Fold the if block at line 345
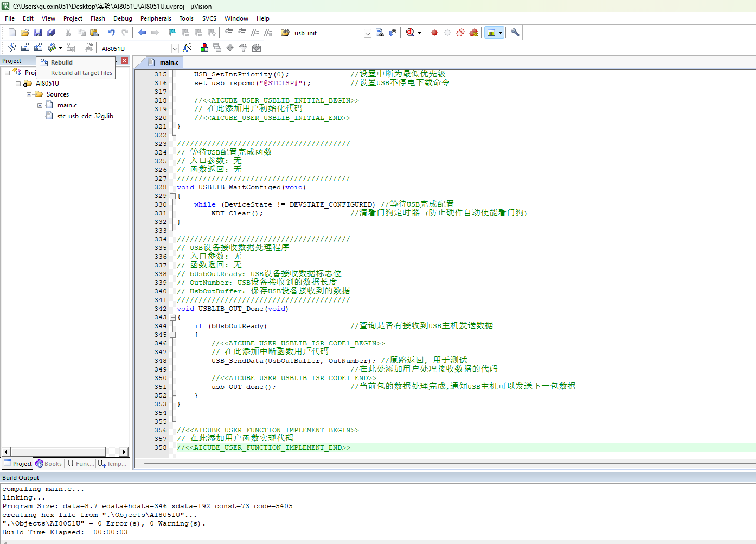The image size is (756, 544). click(172, 335)
